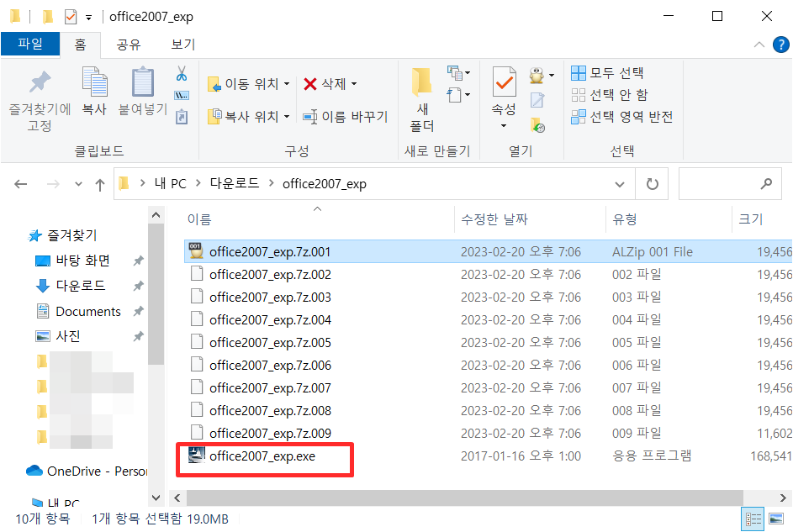Click the Cut scissors icon

[182, 74]
